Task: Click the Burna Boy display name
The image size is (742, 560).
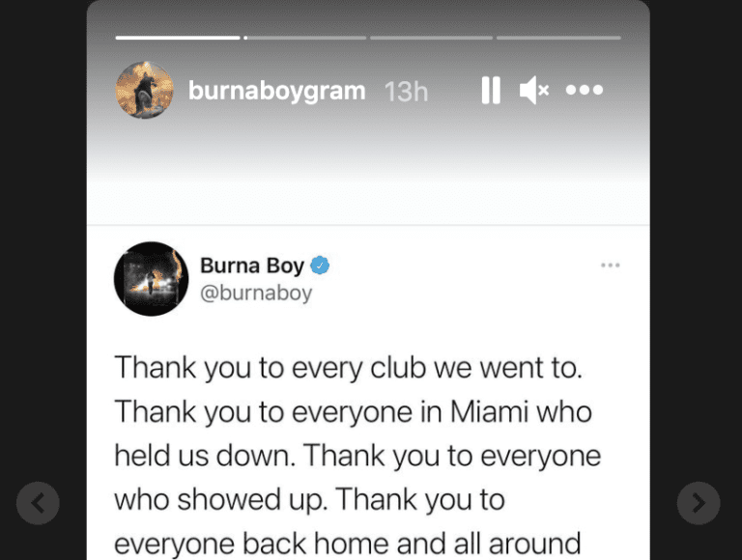Action: tap(252, 266)
